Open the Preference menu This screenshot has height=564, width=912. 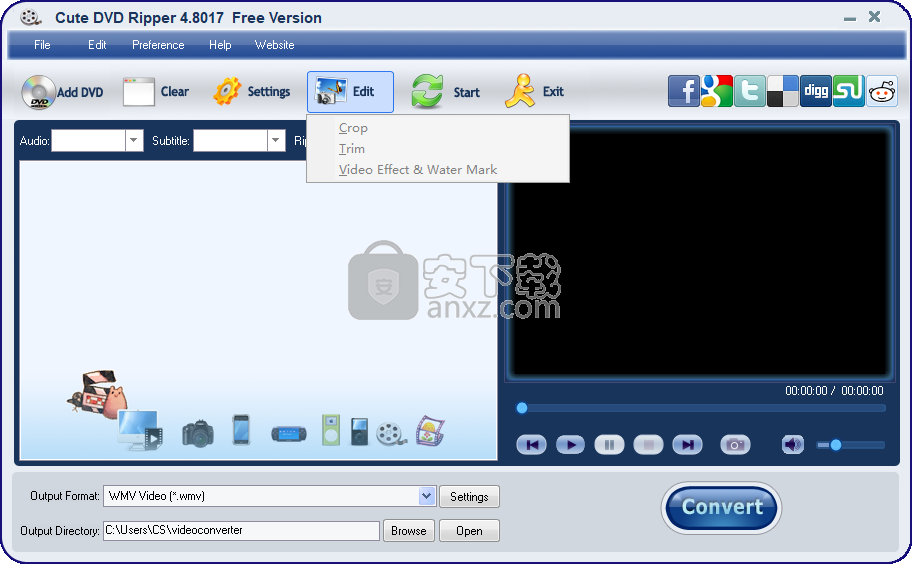(158, 45)
